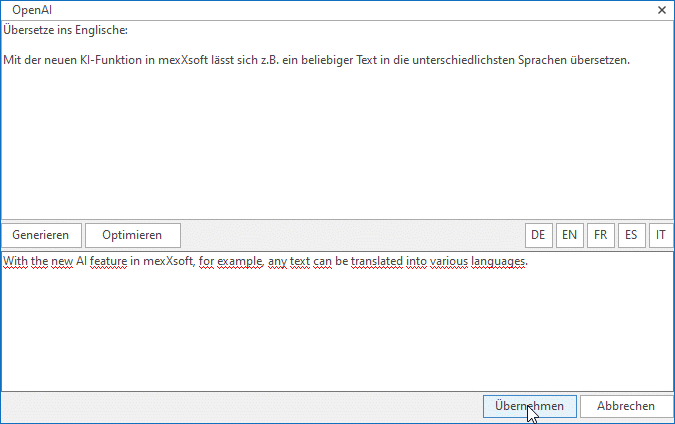
Task: Click the word "translated" in the English output
Action: point(377,261)
